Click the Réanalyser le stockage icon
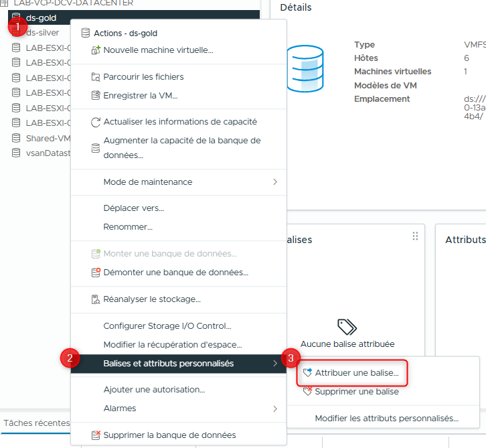Viewport: 486px width, 448px height. 96,299
